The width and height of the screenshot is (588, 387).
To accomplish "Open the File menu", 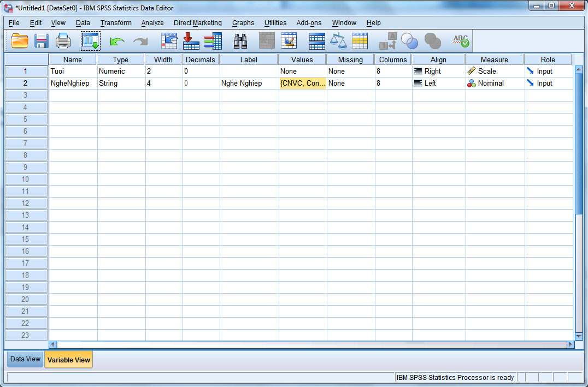I will click(14, 23).
